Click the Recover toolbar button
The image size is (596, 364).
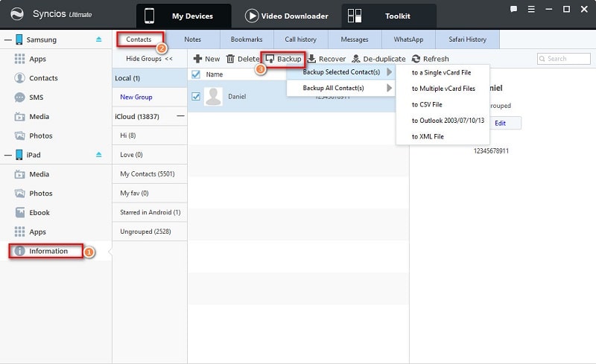326,59
